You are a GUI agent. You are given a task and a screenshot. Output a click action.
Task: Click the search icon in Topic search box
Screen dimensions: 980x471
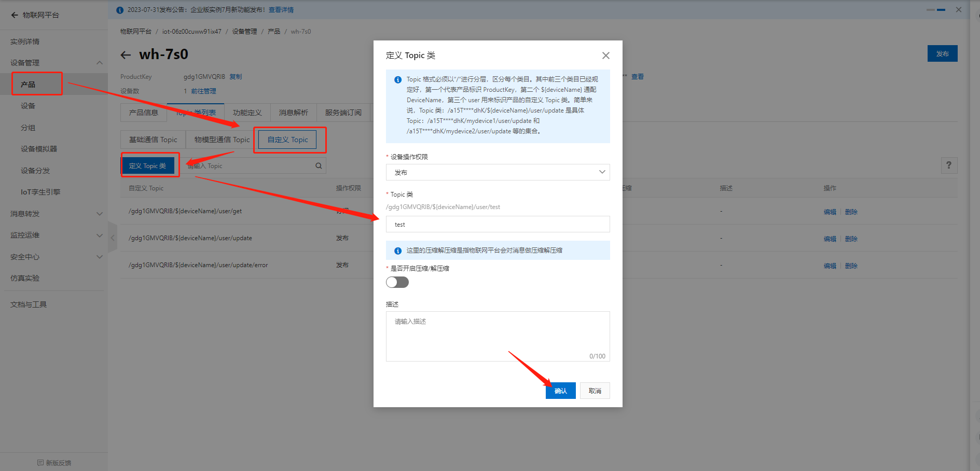[319, 166]
